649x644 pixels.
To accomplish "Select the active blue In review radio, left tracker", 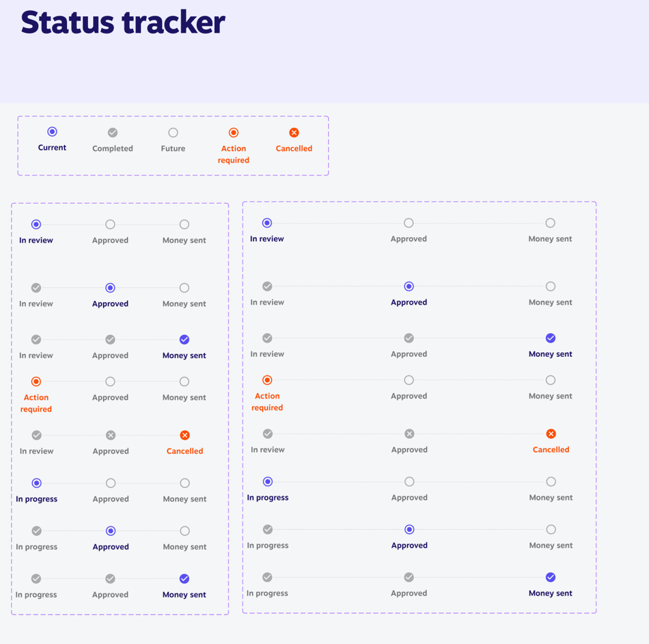I will tap(36, 224).
